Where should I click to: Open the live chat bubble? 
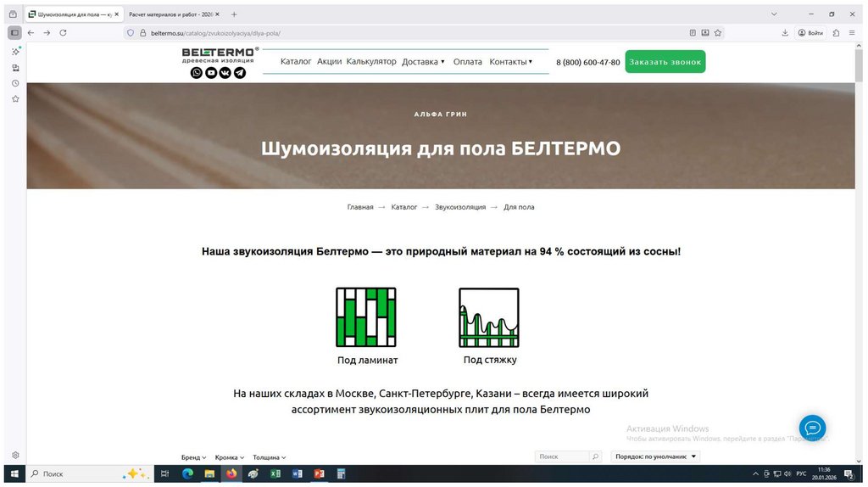(x=812, y=428)
